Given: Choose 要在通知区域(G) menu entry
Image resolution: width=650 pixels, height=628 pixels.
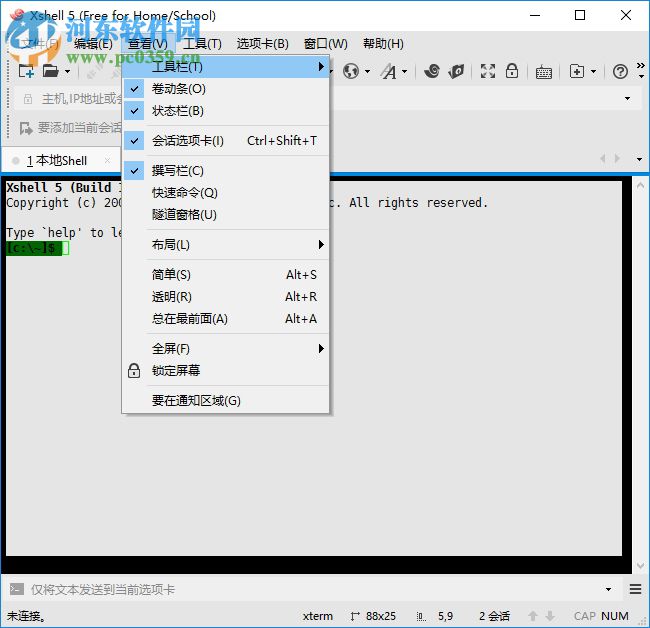Looking at the screenshot, I should [x=226, y=400].
